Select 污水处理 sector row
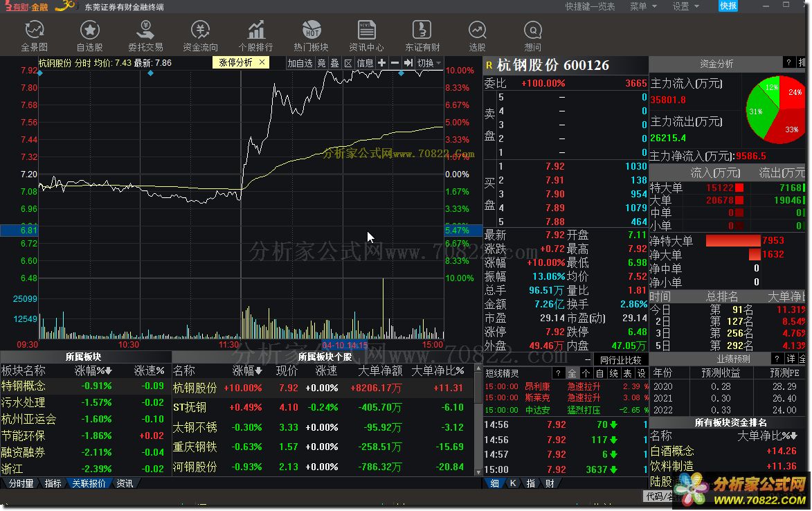 coord(85,402)
